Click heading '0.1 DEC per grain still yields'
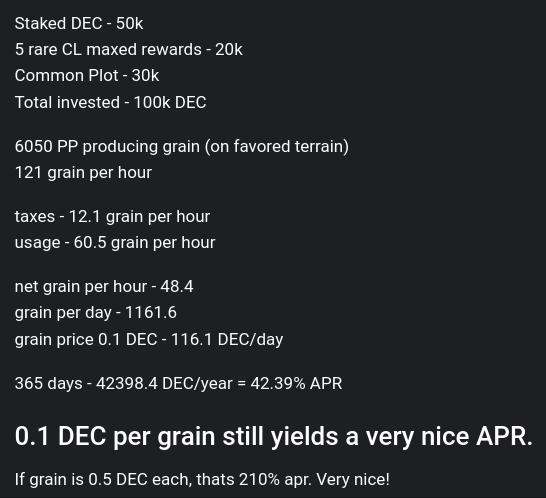This screenshot has width=546, height=498. coord(176,436)
